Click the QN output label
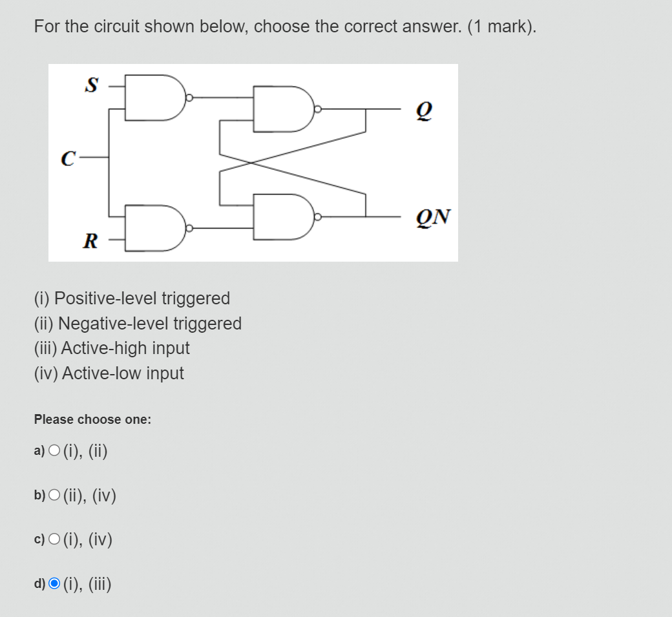The width and height of the screenshot is (672, 617). click(x=432, y=218)
